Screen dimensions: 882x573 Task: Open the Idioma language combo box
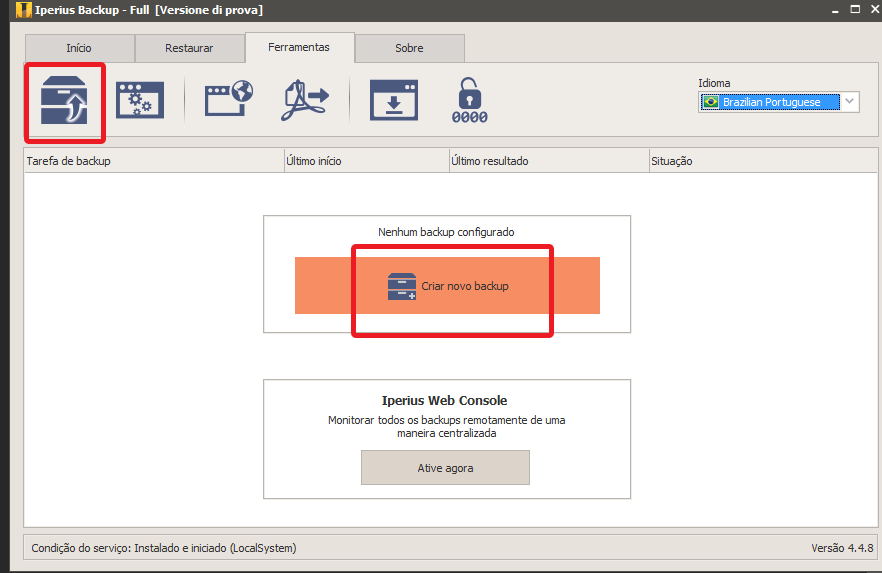(778, 102)
